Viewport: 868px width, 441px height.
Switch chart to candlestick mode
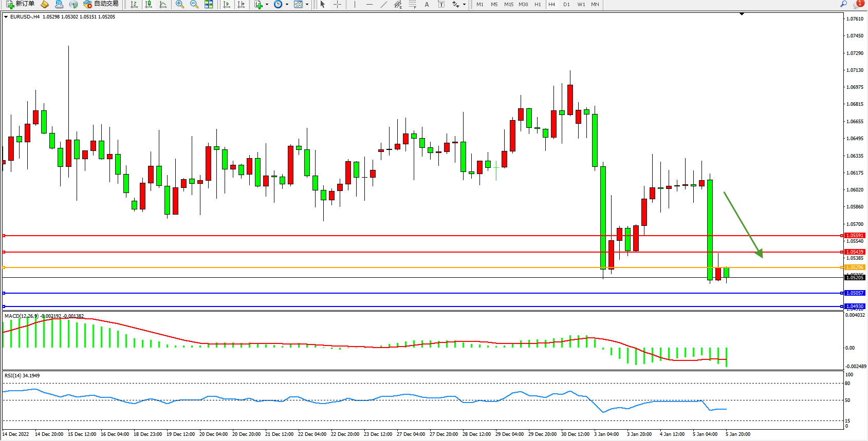pos(149,4)
